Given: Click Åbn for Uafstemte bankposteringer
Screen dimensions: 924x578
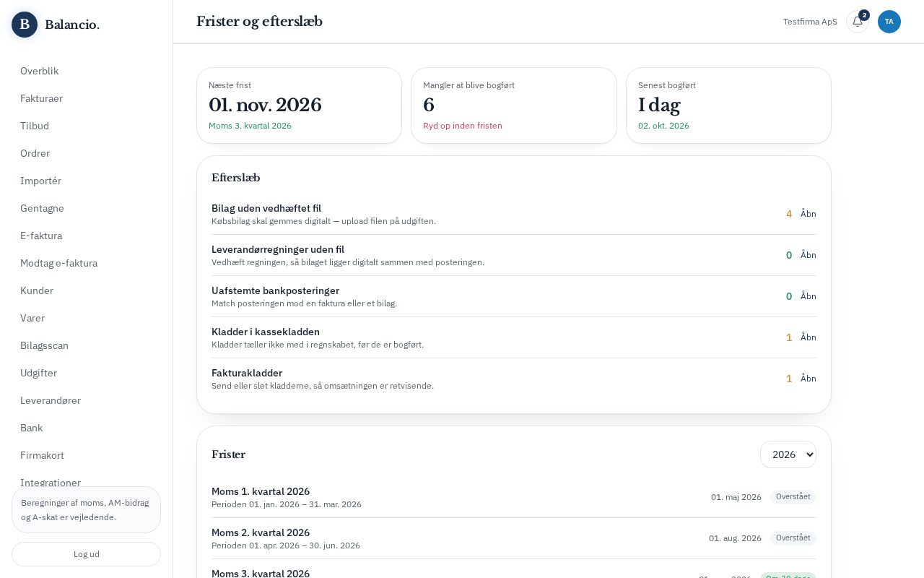Looking at the screenshot, I should (808, 296).
